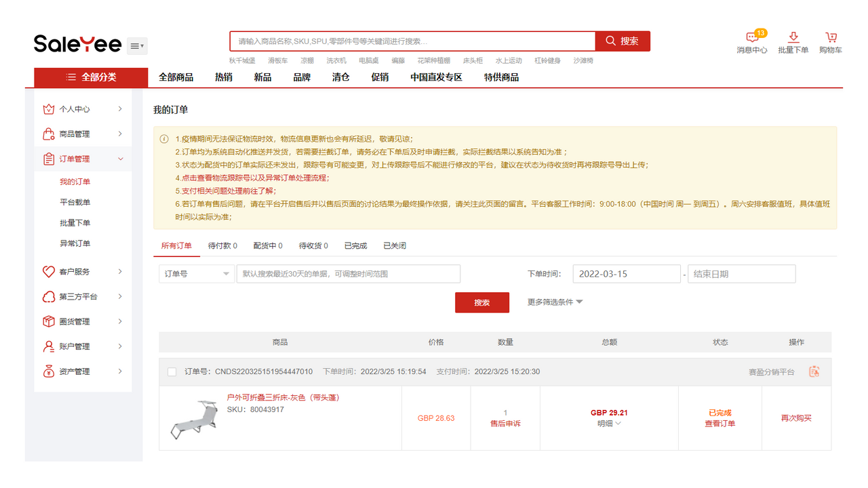Click the 水上运动 hot keyword

[509, 61]
